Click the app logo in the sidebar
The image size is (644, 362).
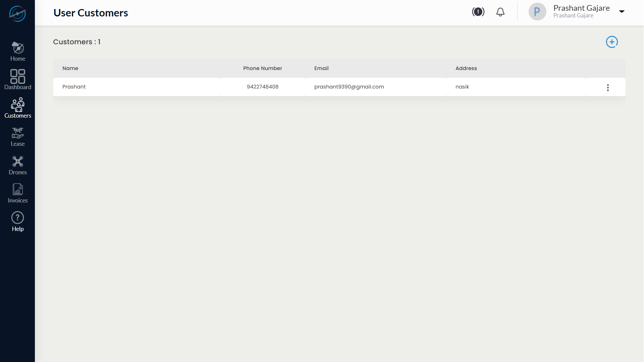pos(17,14)
